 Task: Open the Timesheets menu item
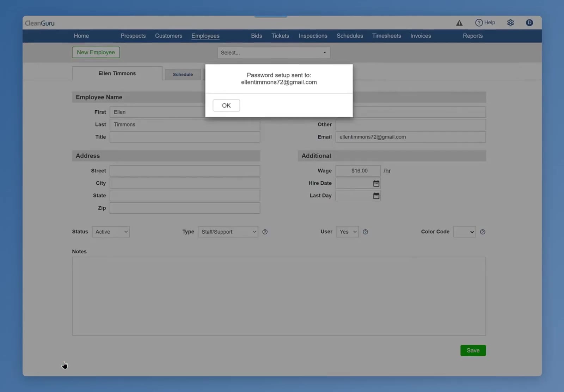[x=386, y=36]
